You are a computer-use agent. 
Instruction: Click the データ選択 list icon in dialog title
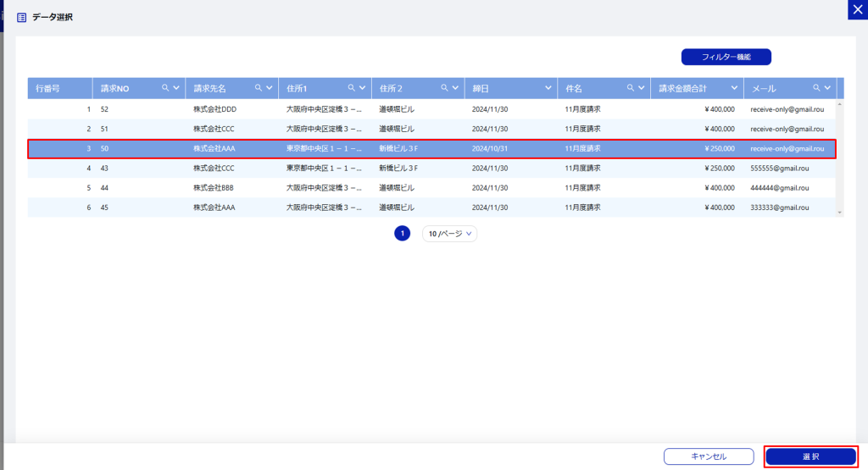click(x=22, y=17)
